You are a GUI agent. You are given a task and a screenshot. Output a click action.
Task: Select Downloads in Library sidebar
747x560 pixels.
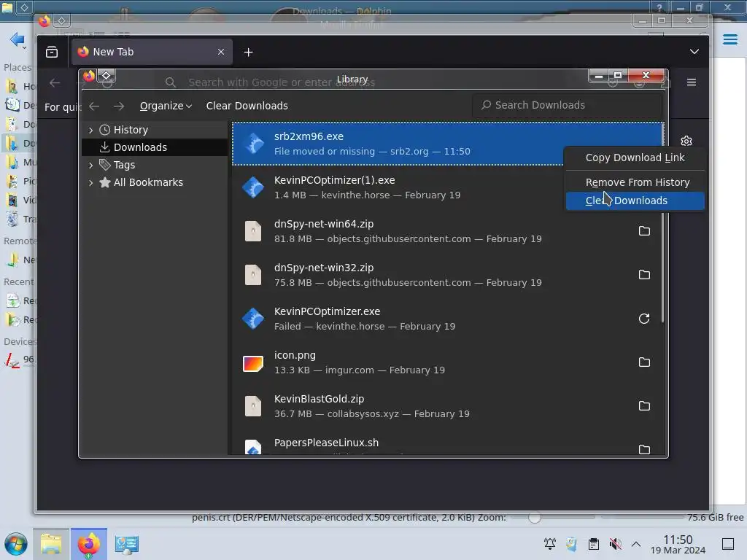[155, 147]
